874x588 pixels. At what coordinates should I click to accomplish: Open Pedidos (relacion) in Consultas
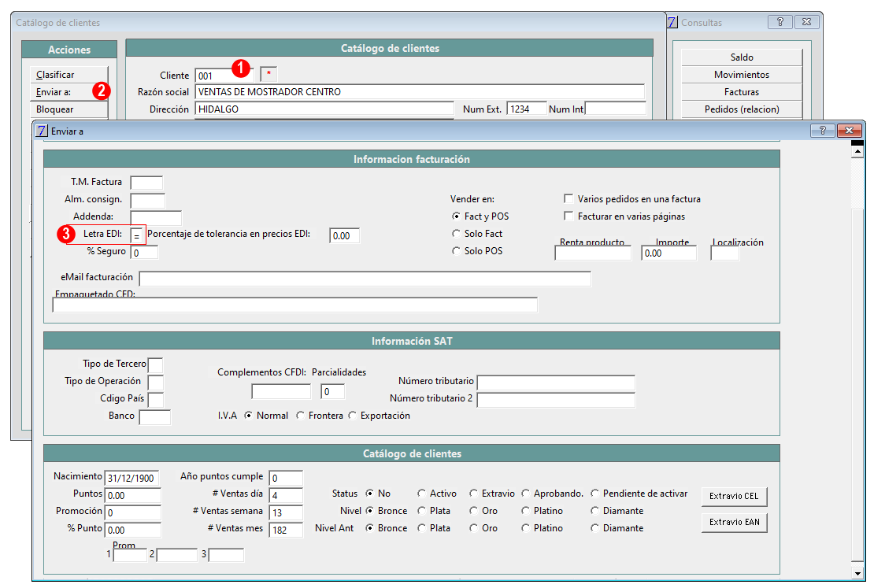click(742, 109)
